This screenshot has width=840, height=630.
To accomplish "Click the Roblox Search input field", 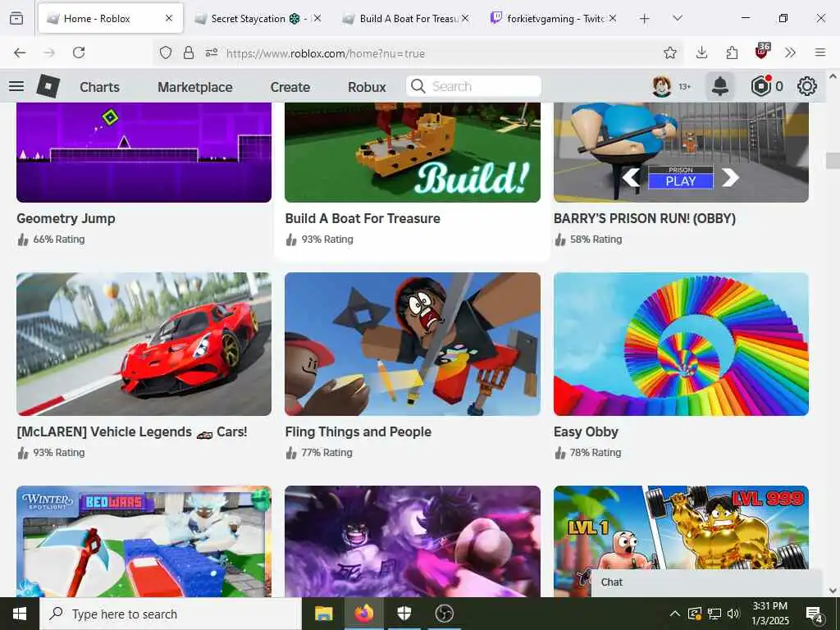I will pos(473,86).
